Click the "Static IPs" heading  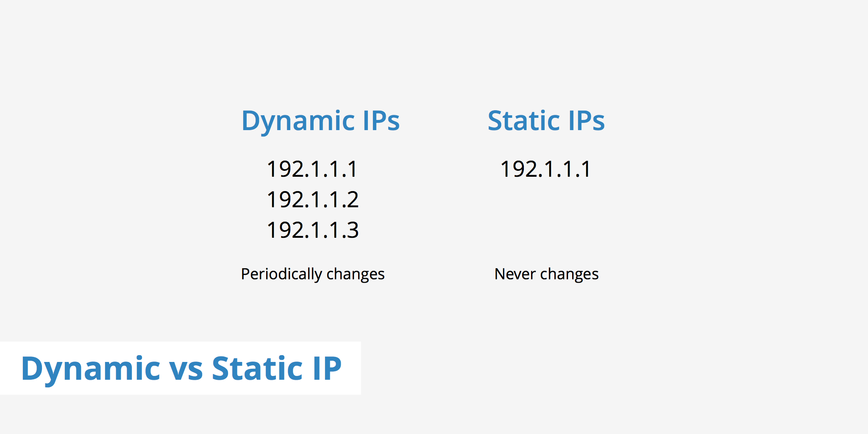546,121
